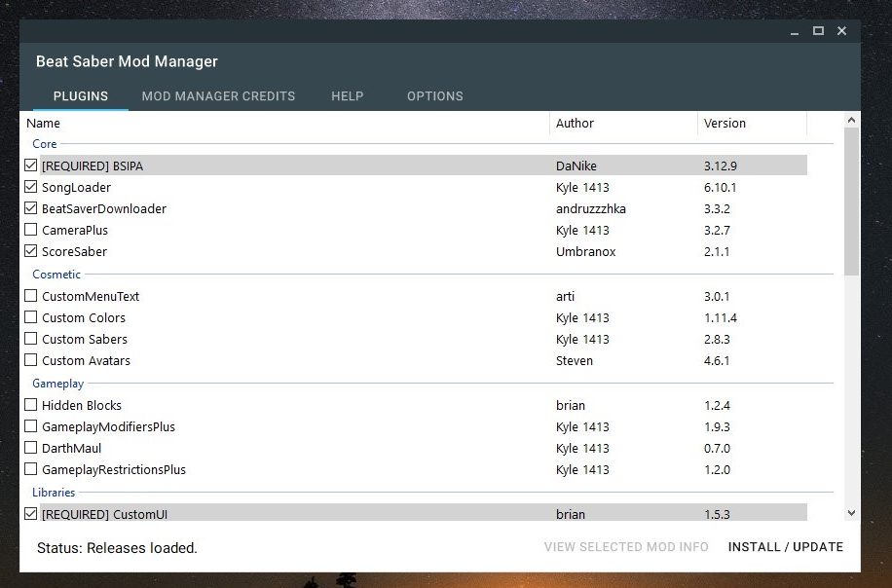Enable the GameplayModifiersPlus checkbox

click(31, 426)
